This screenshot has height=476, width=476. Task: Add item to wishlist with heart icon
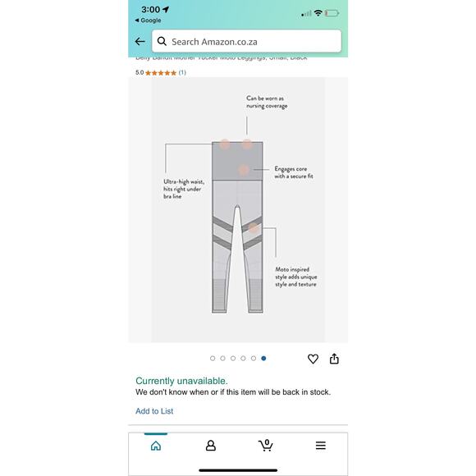(x=313, y=359)
